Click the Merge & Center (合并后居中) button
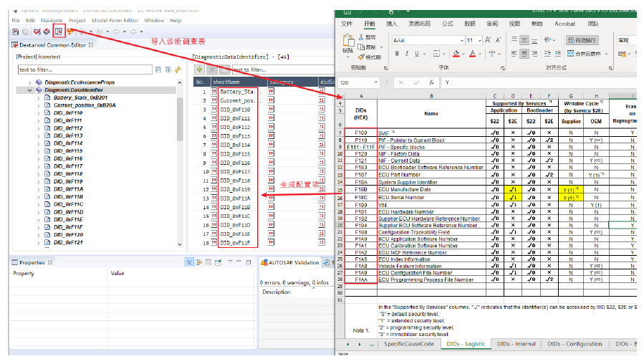This screenshot has width=644, height=364. [584, 54]
